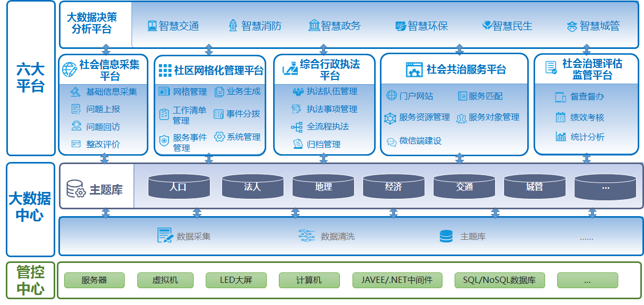Click the 智慧民生 heart icon
Screen dimensions: 644x305
487,25
